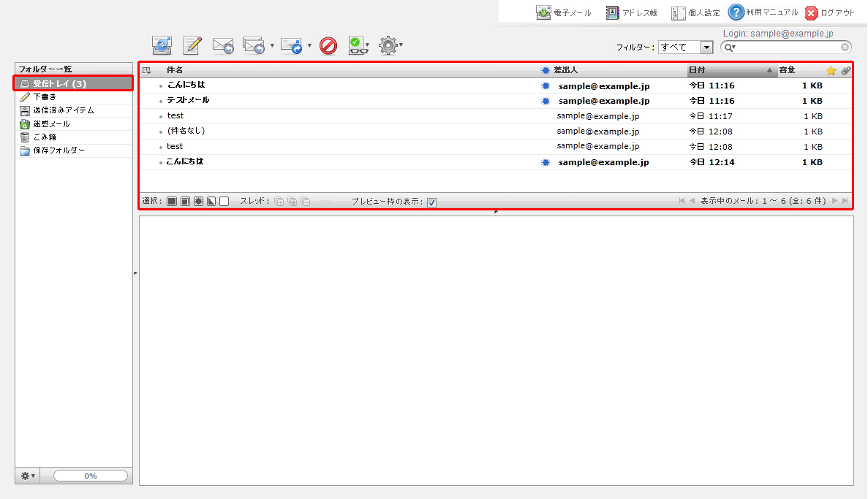Expand the gear more-actions dropdown in toolbar
The height and width of the screenshot is (499, 868).
pyautogui.click(x=389, y=46)
